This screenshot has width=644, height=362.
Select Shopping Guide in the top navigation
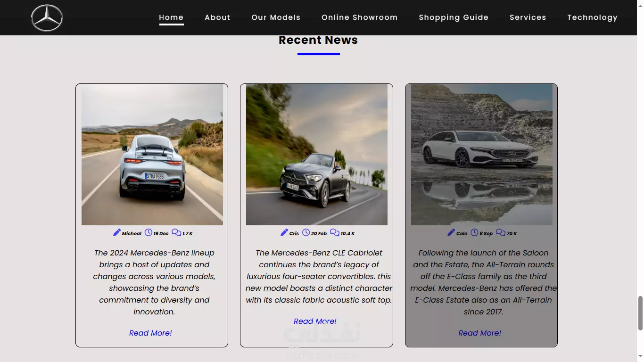click(454, 17)
